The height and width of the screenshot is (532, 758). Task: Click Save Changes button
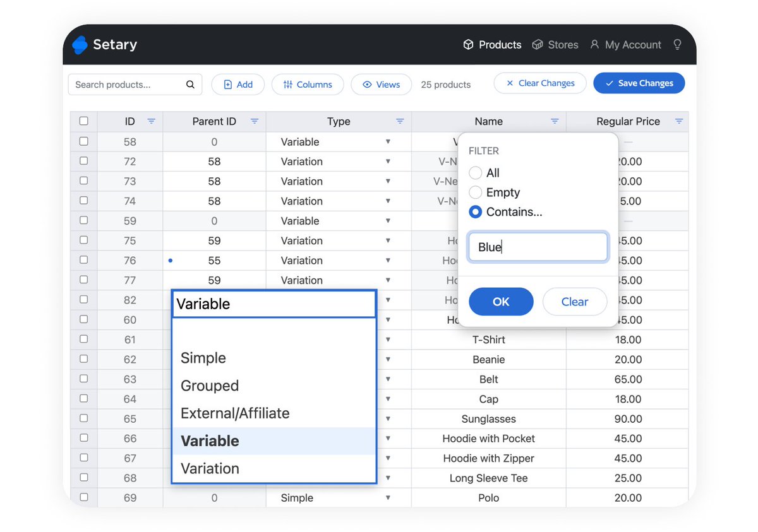point(639,83)
